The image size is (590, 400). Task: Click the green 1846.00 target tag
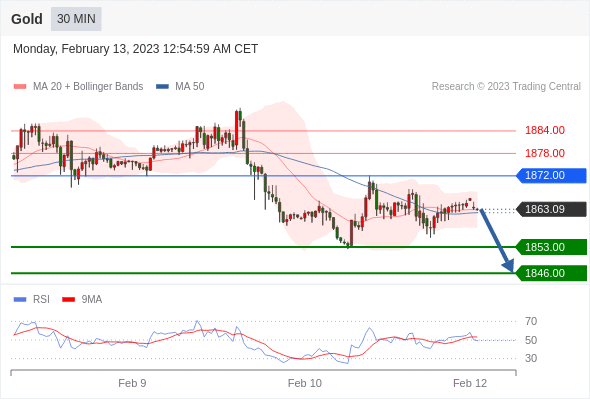point(551,273)
